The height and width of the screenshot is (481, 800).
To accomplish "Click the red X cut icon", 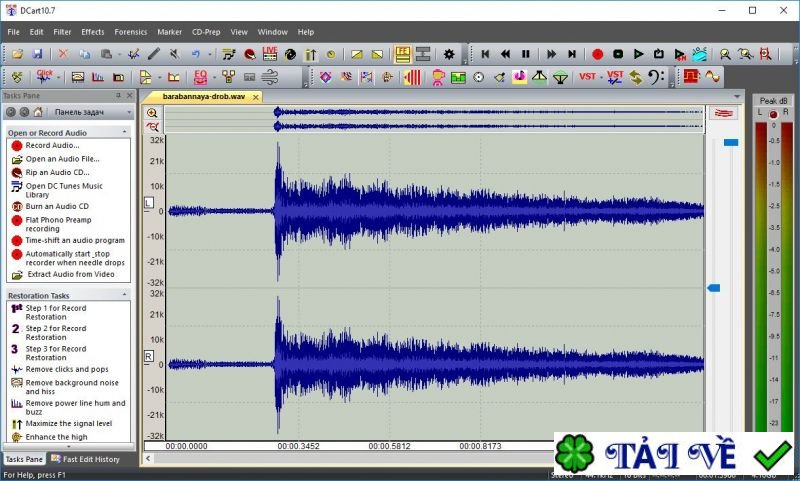I will [x=63, y=54].
